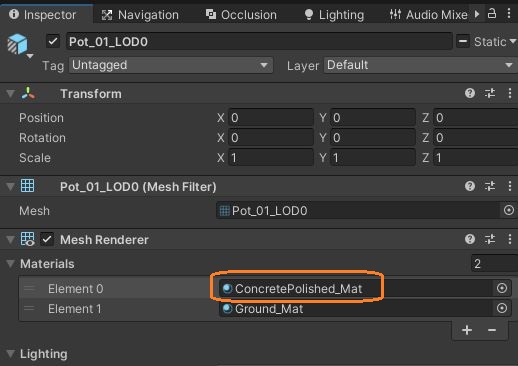Screen dimensions: 518x366
Task: Open the Transform presets icon
Action: [490, 93]
